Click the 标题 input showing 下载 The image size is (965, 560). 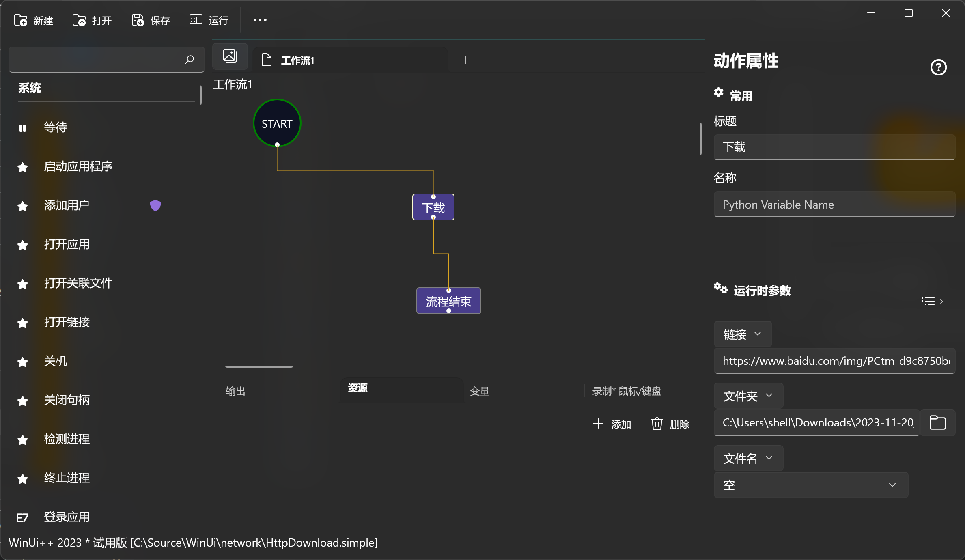(x=834, y=147)
